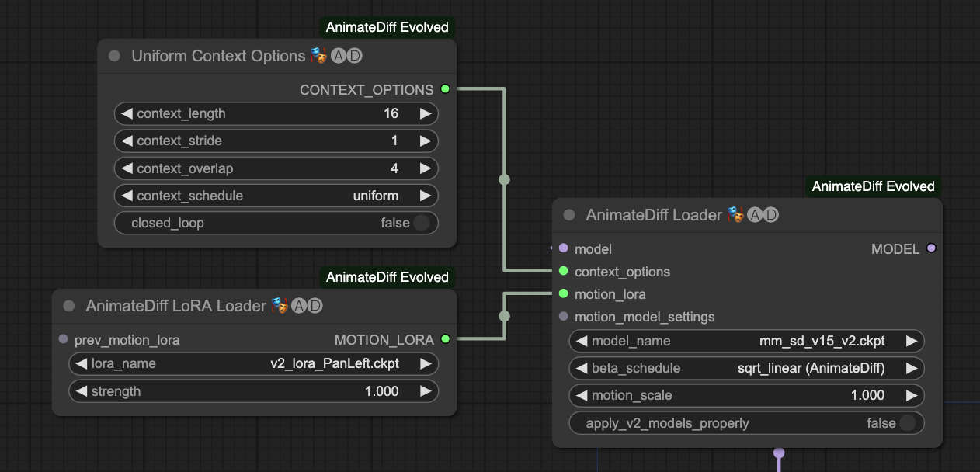
Task: Increase context_length with the right arrow
Action: (x=426, y=113)
